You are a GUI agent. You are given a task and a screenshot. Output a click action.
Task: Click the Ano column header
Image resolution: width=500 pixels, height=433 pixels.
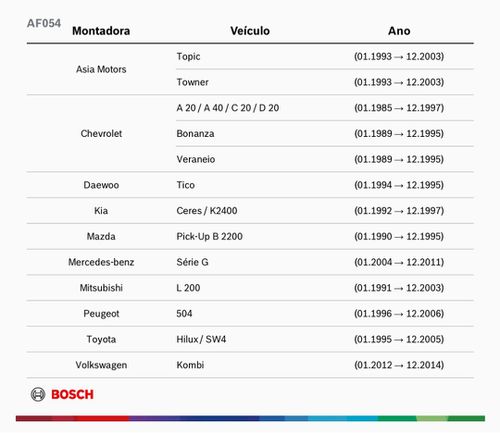coord(399,31)
